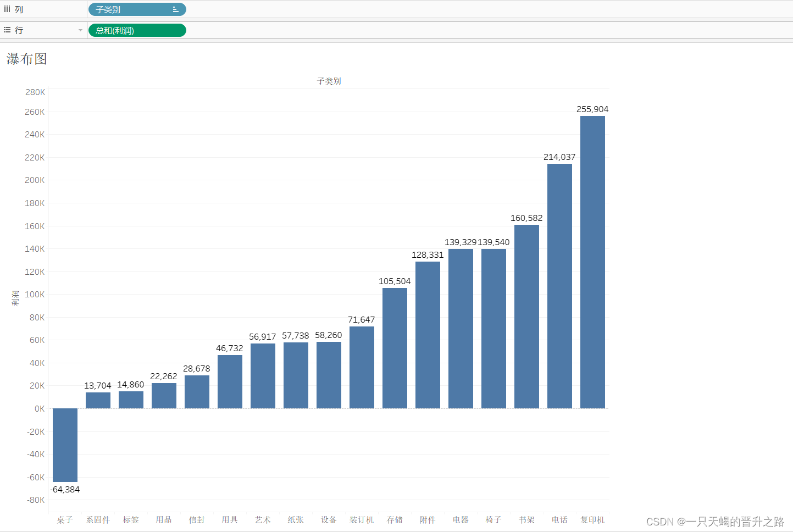Select the 电器 bar

pos(461,329)
